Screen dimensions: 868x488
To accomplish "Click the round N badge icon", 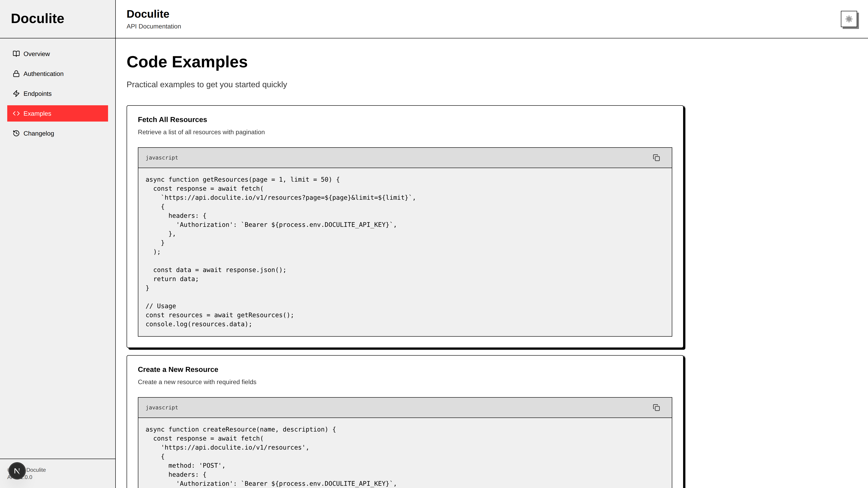I will [x=17, y=471].
